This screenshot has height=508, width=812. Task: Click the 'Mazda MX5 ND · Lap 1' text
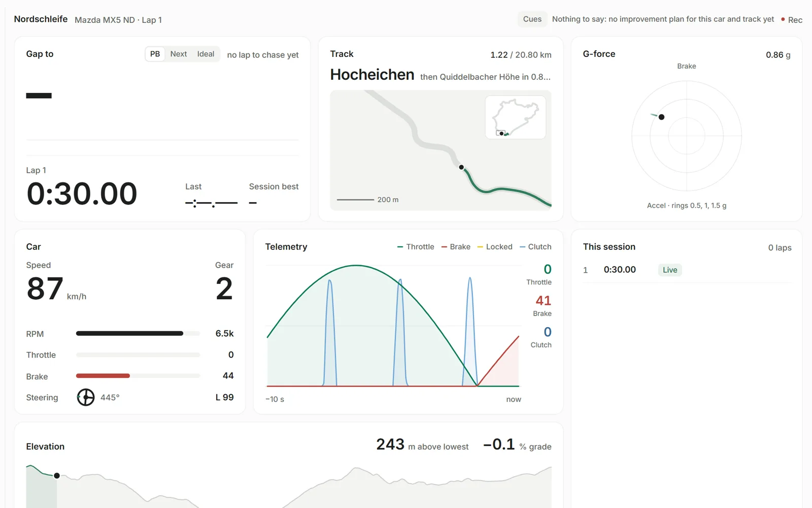118,20
